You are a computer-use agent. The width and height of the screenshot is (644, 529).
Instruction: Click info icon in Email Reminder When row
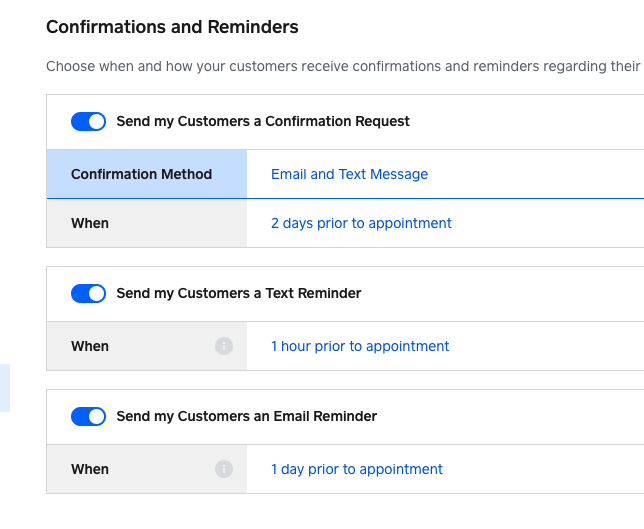pyautogui.click(x=224, y=469)
